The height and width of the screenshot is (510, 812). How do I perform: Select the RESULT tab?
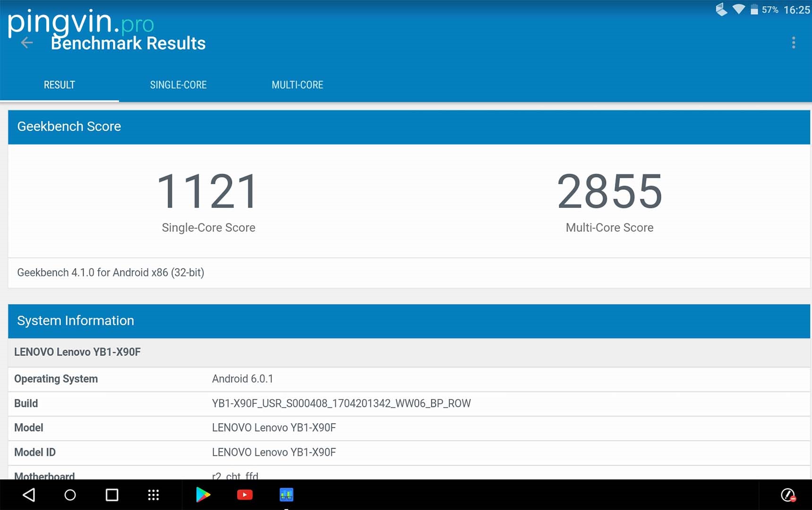(60, 85)
